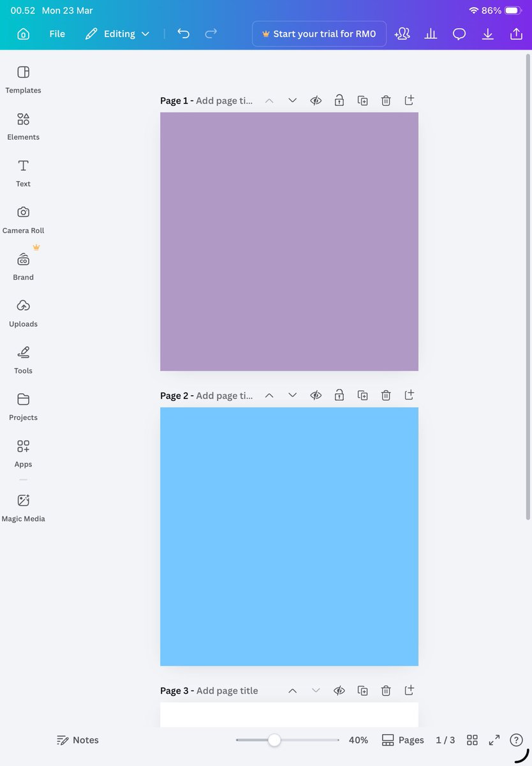Viewport: 532px width, 766px height.
Task: Open the File menu
Action: pos(57,34)
